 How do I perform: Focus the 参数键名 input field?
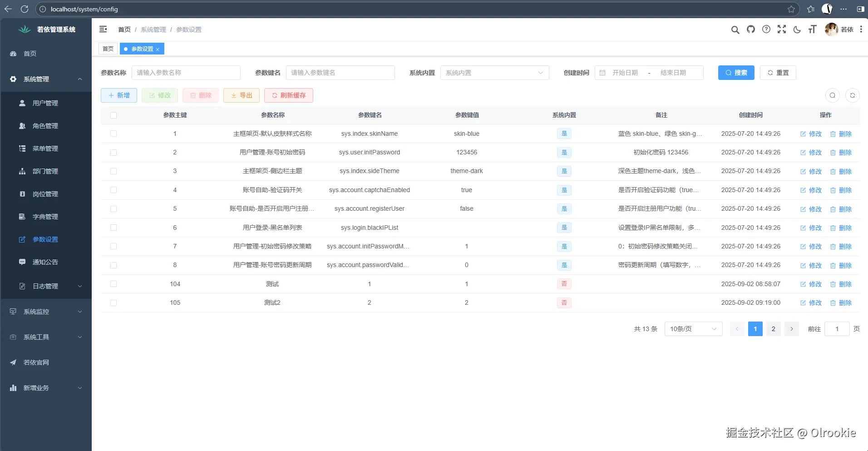pyautogui.click(x=340, y=73)
